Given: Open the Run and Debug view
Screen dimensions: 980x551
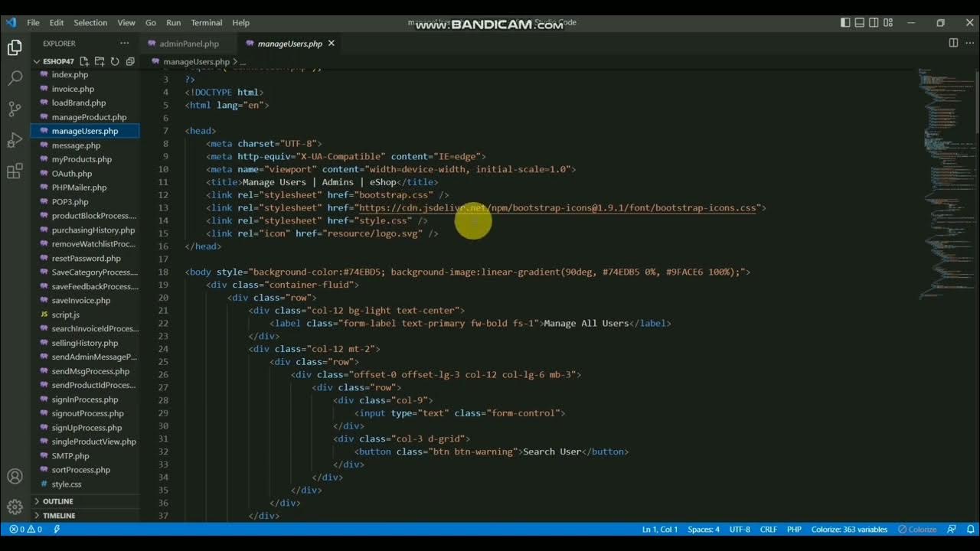Looking at the screenshot, I should pyautogui.click(x=15, y=140).
